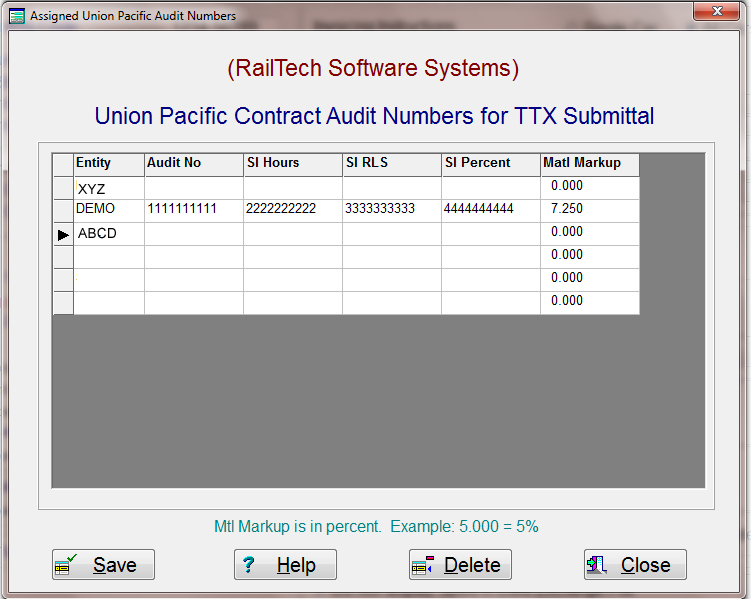The width and height of the screenshot is (751, 599).
Task: Select the DEMO entity cell
Action: point(109,211)
